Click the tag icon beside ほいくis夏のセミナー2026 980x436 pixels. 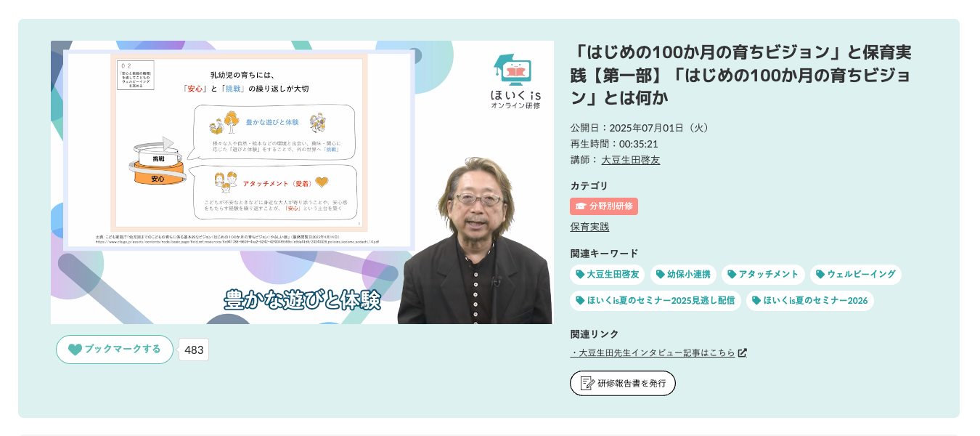point(756,300)
